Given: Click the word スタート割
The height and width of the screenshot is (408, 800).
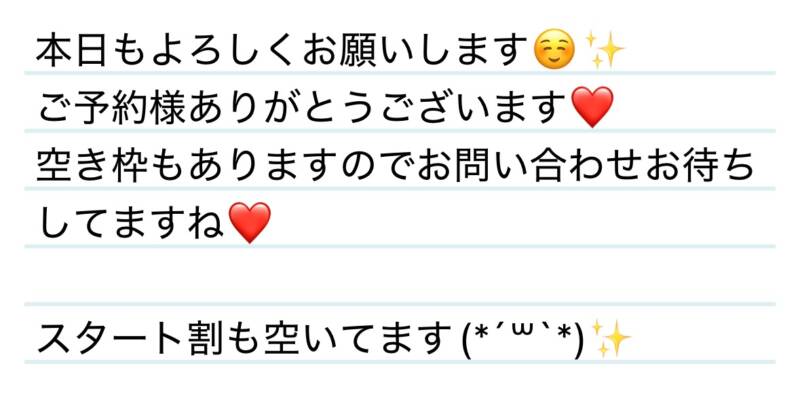Looking at the screenshot, I should pos(130,339).
